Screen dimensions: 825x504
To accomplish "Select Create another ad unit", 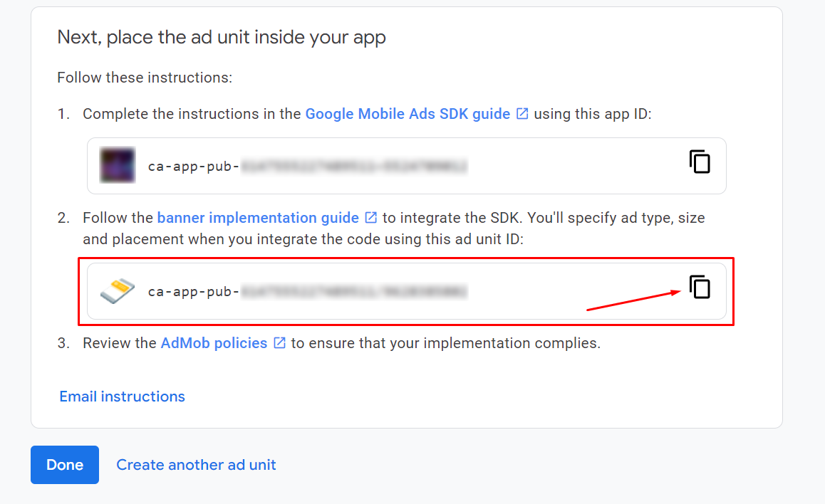I will tap(196, 465).
